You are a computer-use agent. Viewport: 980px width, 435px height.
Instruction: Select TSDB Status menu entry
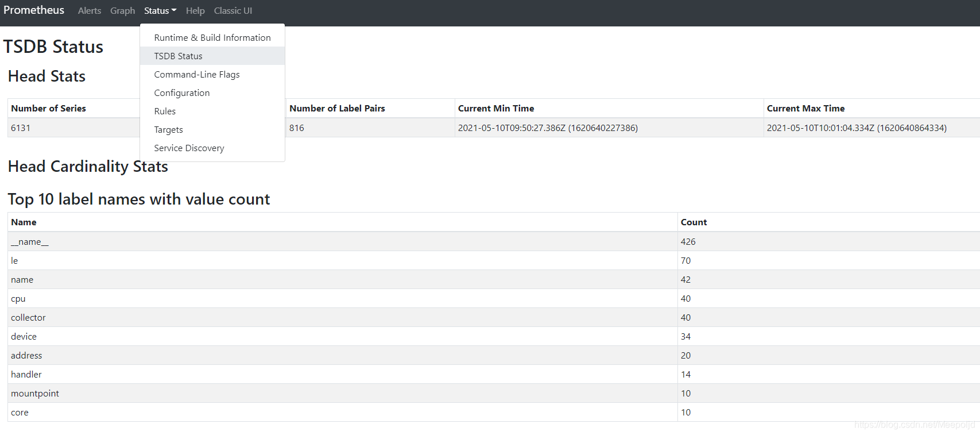click(212, 56)
